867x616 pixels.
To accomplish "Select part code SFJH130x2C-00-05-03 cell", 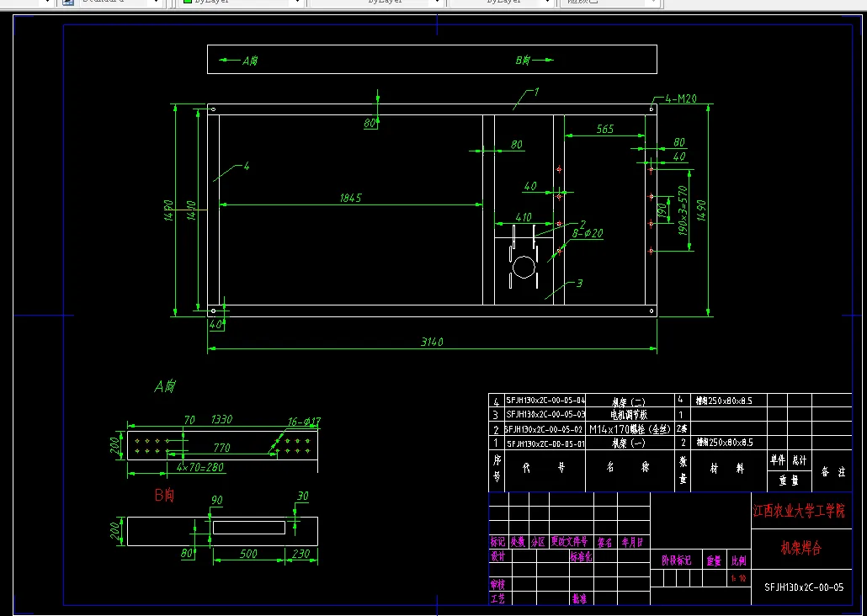I will (545, 414).
